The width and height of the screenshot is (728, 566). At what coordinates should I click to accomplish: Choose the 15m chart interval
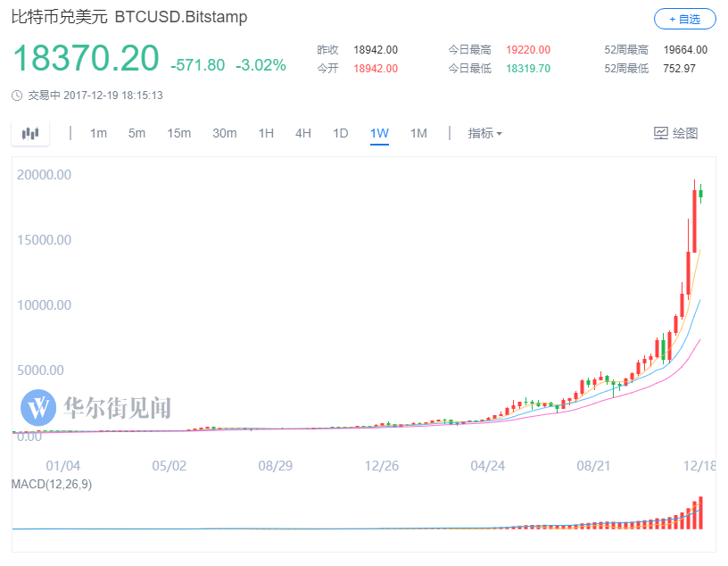(x=178, y=134)
